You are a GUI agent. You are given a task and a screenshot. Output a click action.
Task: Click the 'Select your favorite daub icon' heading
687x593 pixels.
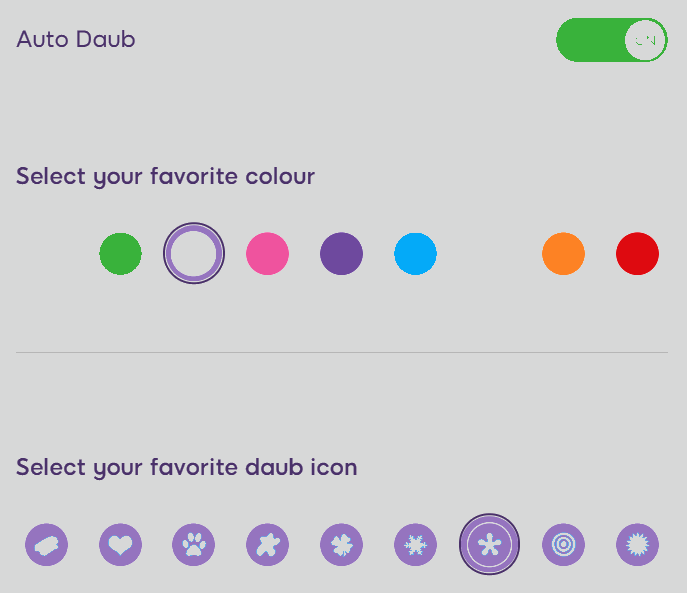point(187,468)
